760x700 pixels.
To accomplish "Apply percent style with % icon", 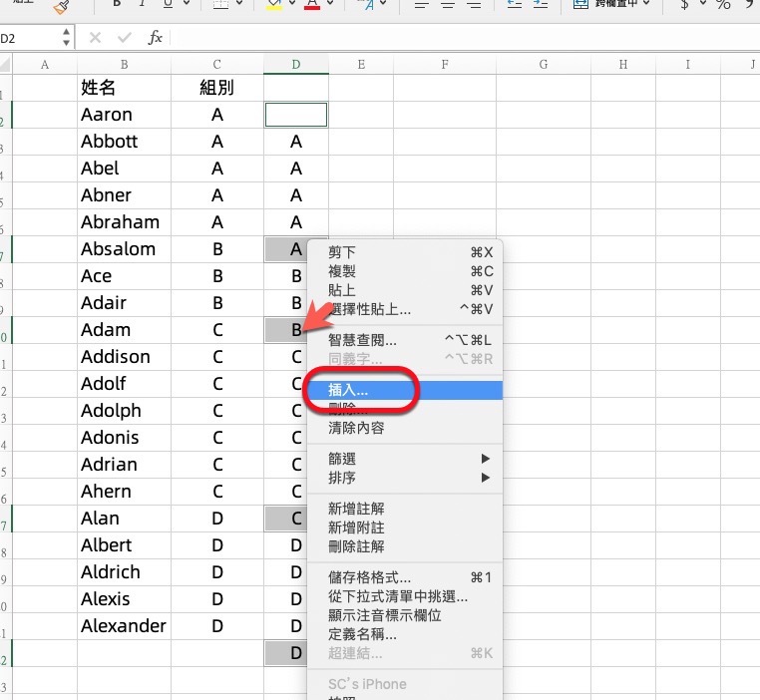I will (x=723, y=5).
